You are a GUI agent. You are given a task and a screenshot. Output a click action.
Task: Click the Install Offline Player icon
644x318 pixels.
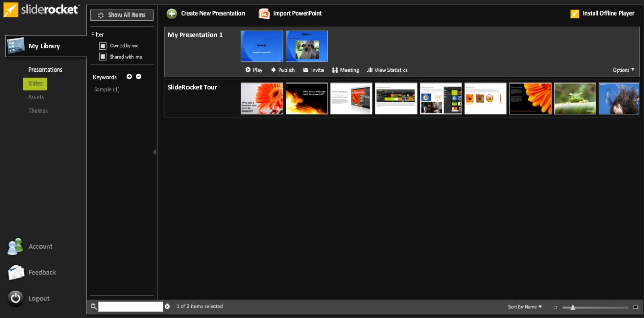[574, 14]
